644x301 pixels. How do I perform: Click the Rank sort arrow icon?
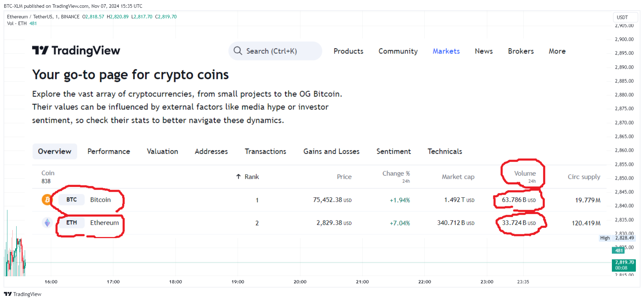click(238, 177)
